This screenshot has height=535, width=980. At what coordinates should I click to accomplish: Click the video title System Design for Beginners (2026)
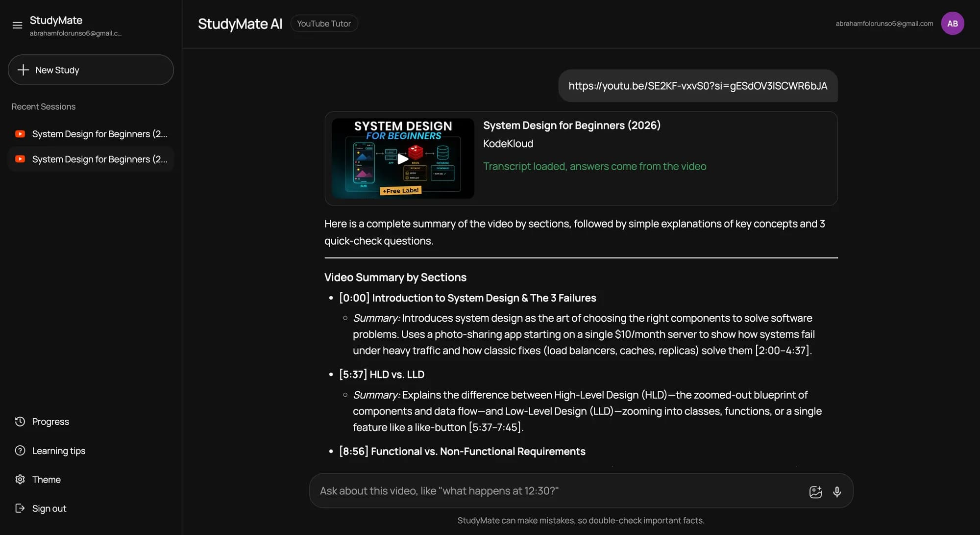pos(572,125)
